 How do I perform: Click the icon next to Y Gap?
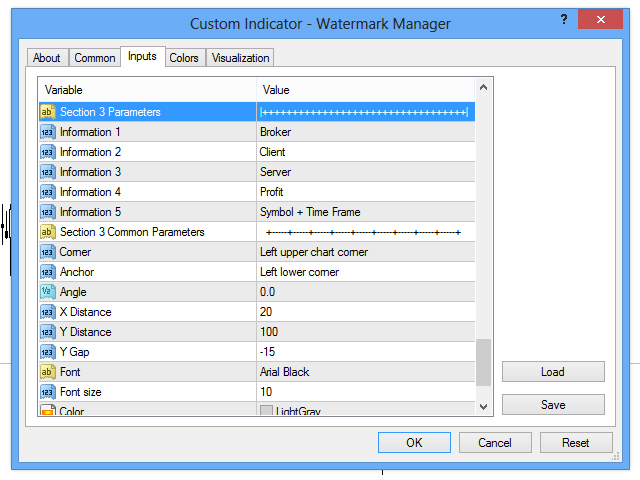48,352
